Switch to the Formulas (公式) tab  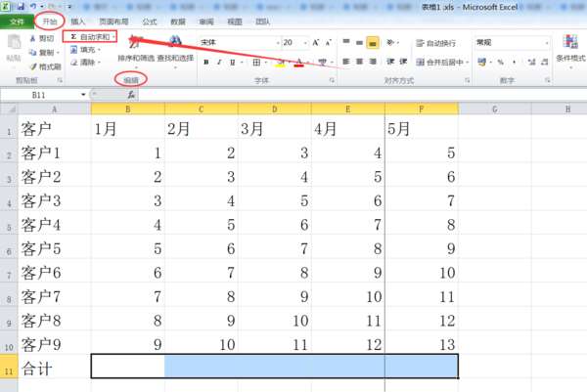click(150, 22)
